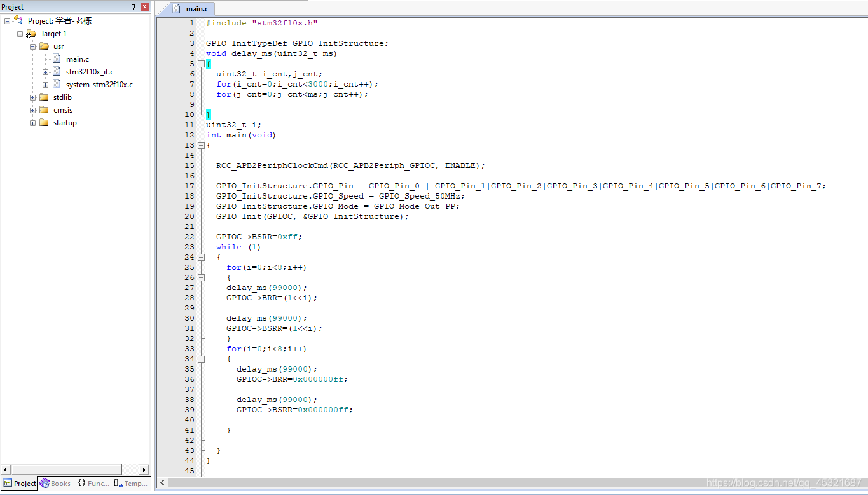Collapse the Target 1 node

point(20,34)
